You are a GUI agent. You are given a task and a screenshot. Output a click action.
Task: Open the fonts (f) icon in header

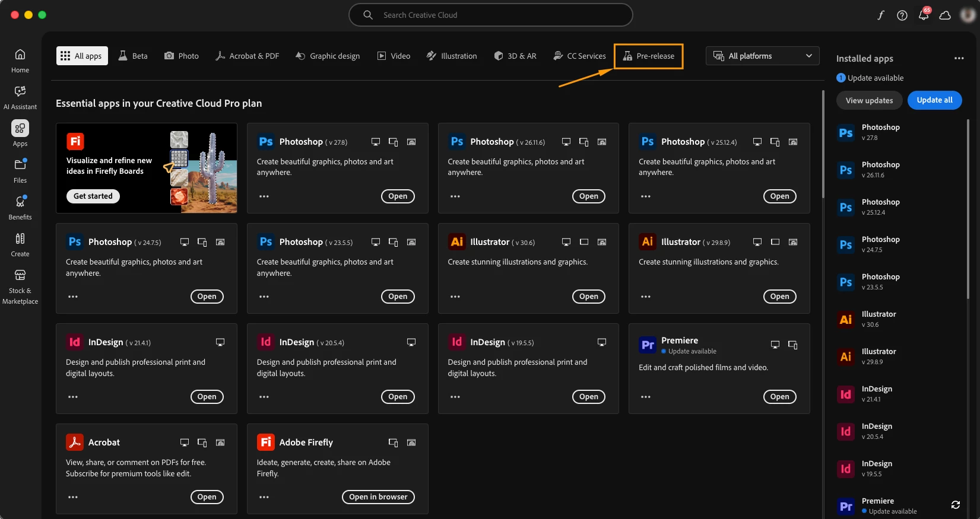tap(881, 15)
